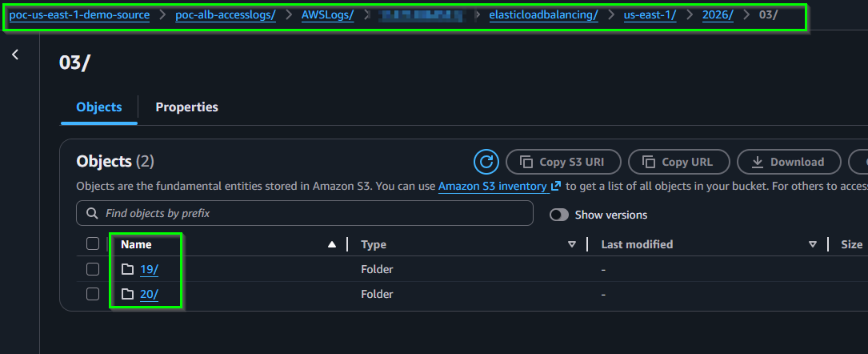Click the Copy URL button
Viewport: 868px width, 354px height.
pyautogui.click(x=679, y=163)
